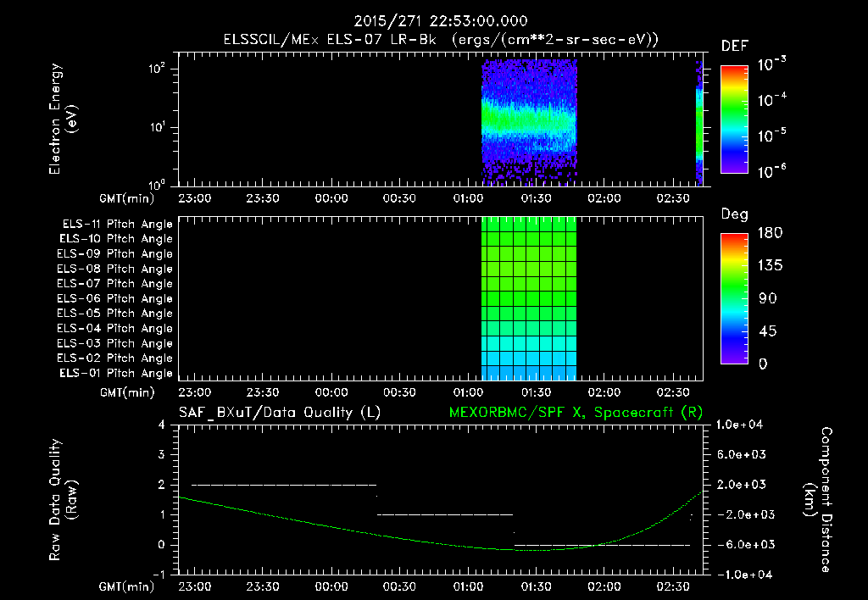Viewport: 868px width, 600px height.
Task: Select the ELS-09 Pitch Angle row label
Action: click(x=114, y=253)
